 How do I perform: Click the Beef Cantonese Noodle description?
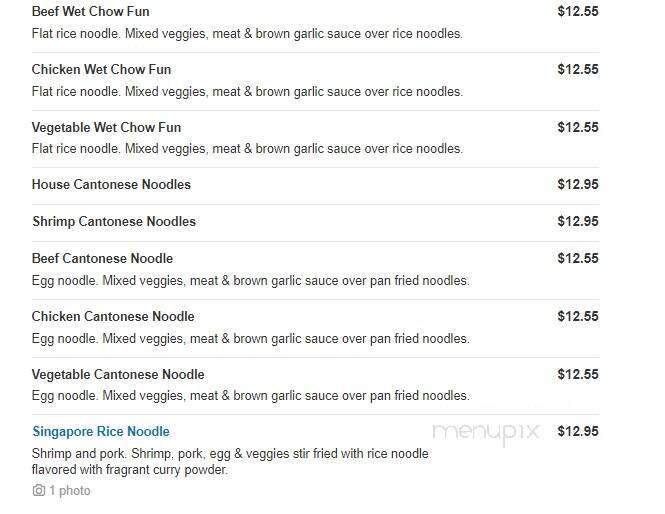coord(250,281)
